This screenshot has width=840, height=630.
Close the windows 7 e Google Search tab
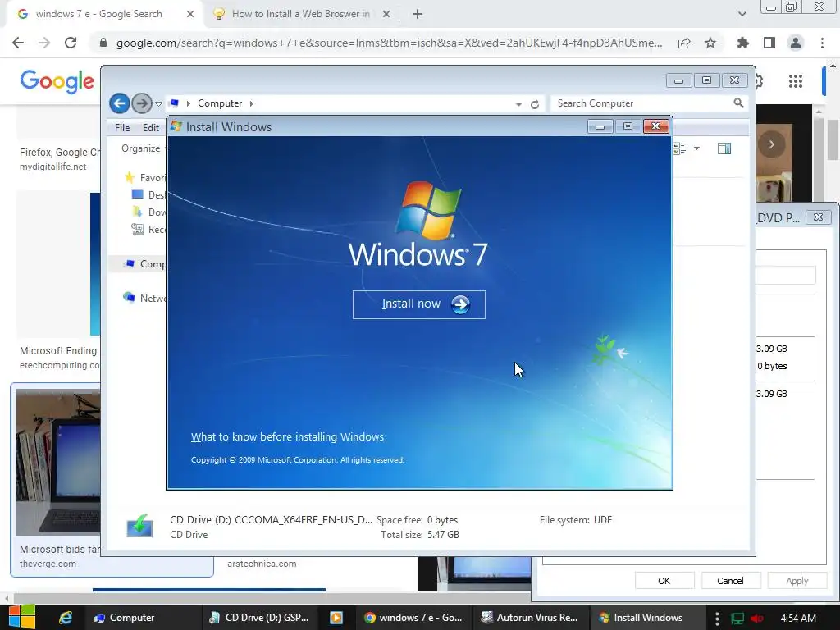190,14
